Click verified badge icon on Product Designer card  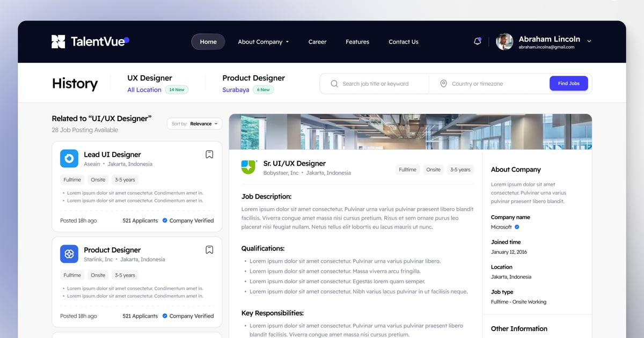point(165,316)
